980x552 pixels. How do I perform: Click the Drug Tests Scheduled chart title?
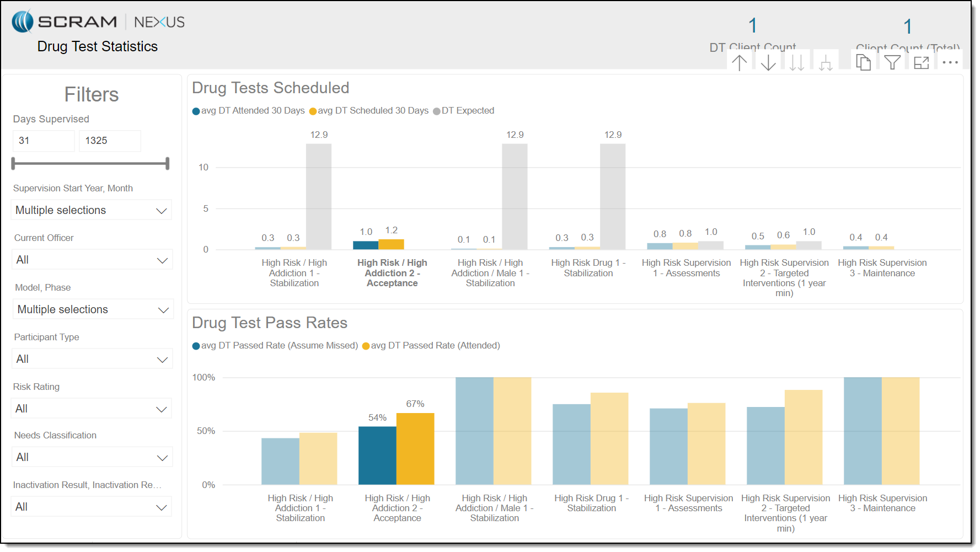pyautogui.click(x=270, y=88)
